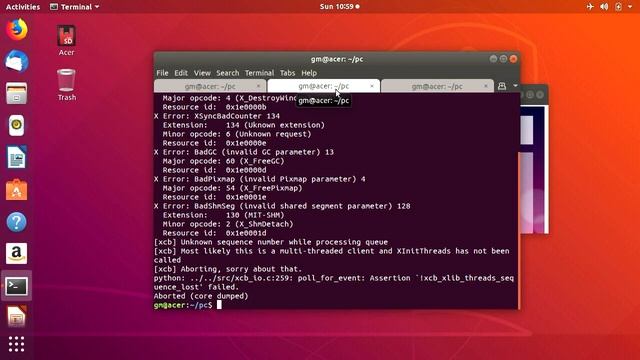Open the Edit menu in terminal
640x360 pixels.
181,73
